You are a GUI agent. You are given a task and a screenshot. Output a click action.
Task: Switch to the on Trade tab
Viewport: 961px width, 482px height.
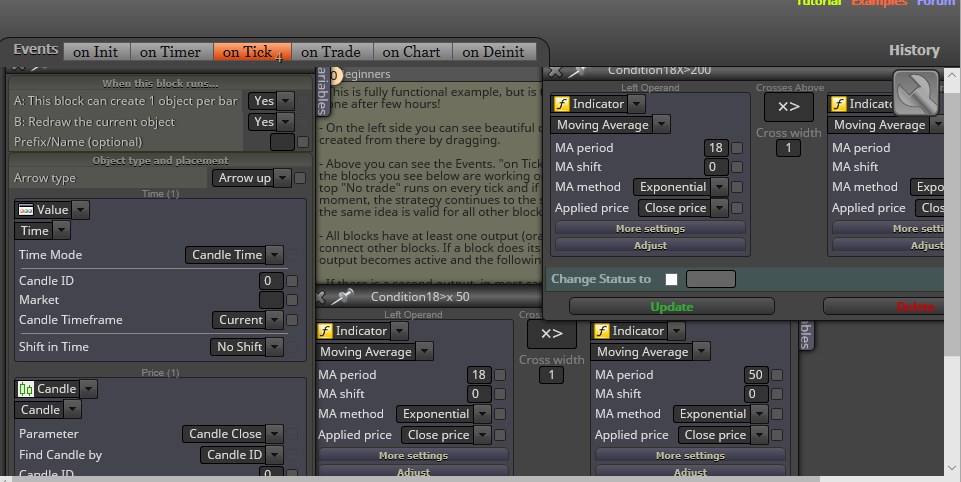[x=332, y=52]
